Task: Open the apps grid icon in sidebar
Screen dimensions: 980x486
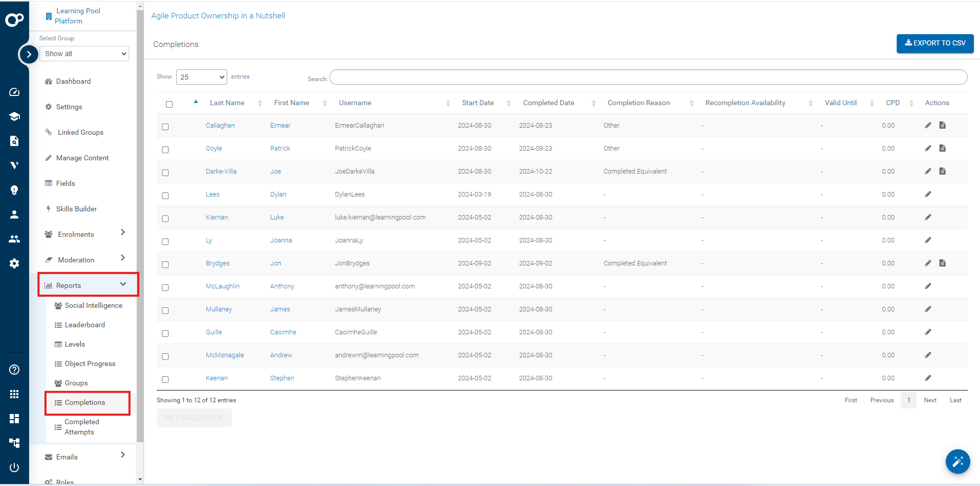Action: [x=14, y=394]
